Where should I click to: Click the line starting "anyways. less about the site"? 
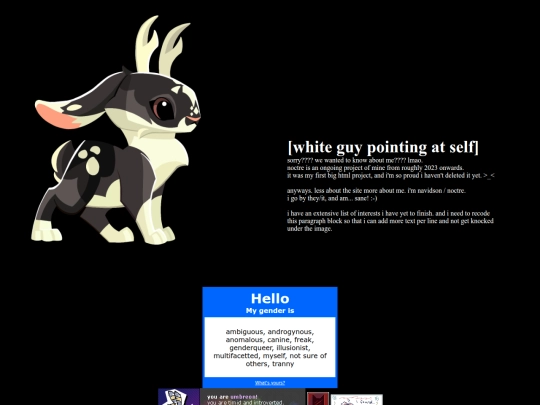point(376,191)
